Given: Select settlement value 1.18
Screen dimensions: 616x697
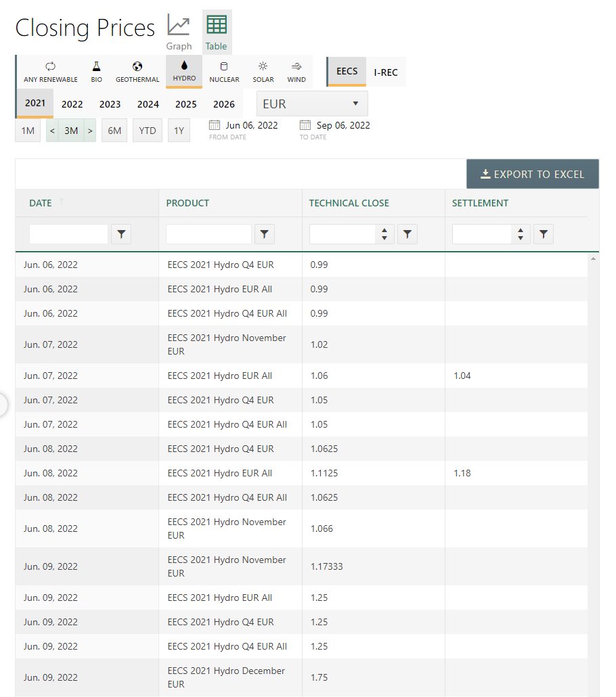Looking at the screenshot, I should click(x=462, y=473).
